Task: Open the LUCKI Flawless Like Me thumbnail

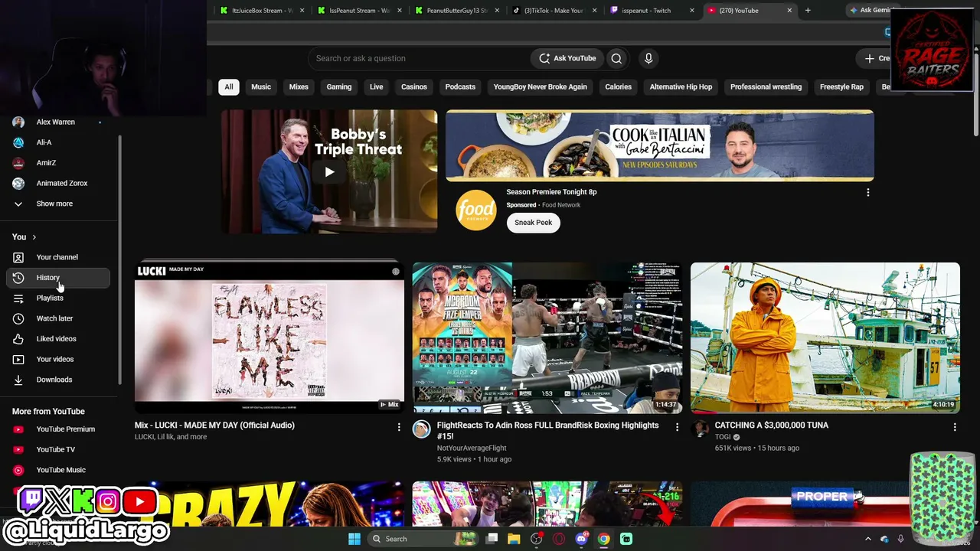Action: point(269,337)
